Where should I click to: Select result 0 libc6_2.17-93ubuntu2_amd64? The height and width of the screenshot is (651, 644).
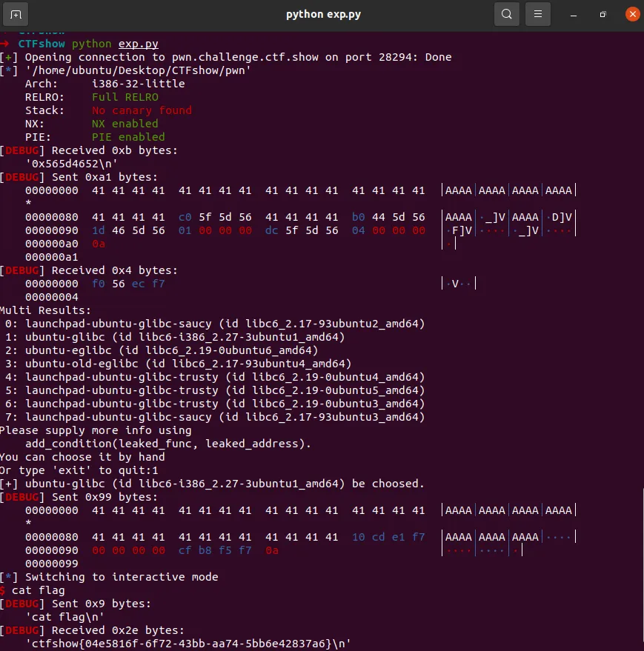[215, 324]
